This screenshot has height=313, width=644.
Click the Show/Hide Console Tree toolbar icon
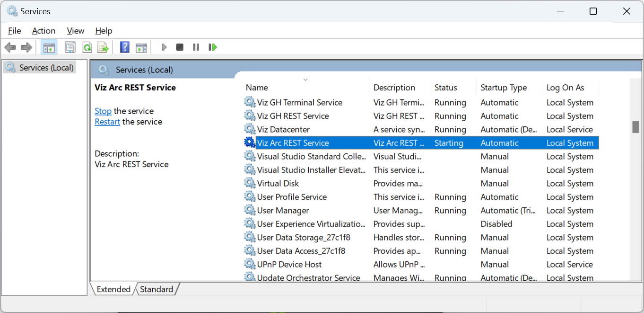(49, 47)
